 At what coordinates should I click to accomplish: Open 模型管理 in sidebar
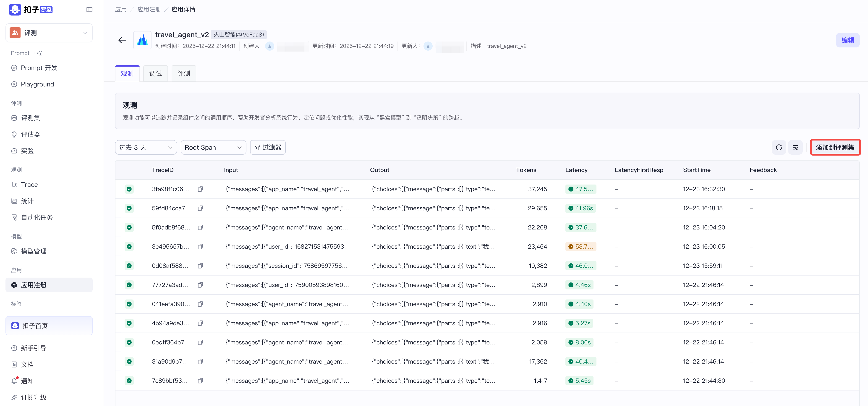(49, 251)
